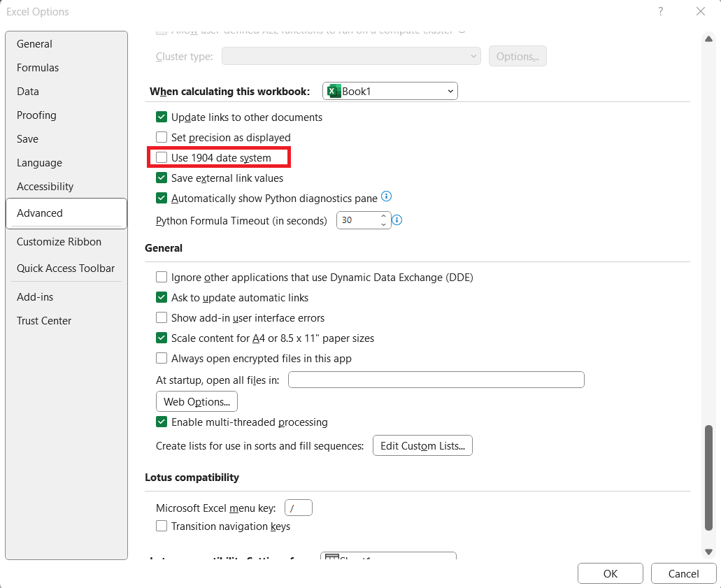
Task: Click the Python Formula Timeout value field
Action: click(359, 220)
